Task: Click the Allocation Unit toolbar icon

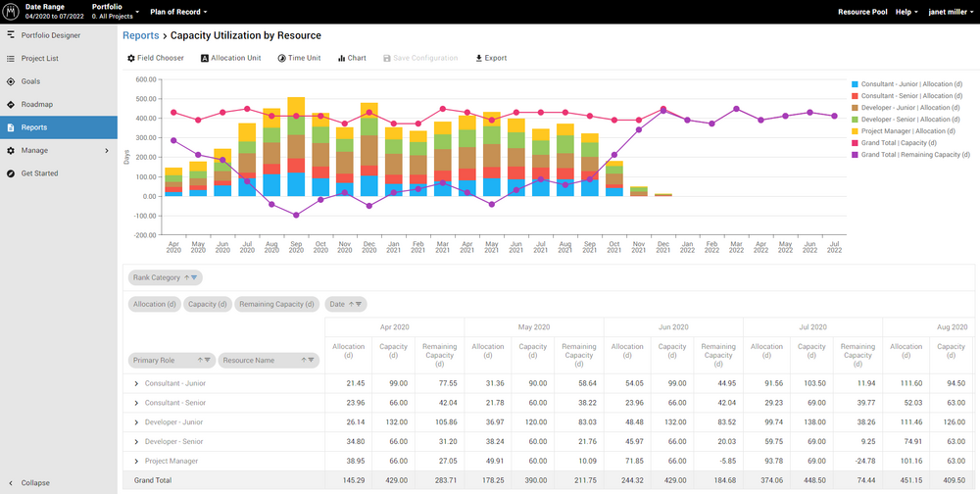Action: pyautogui.click(x=205, y=59)
